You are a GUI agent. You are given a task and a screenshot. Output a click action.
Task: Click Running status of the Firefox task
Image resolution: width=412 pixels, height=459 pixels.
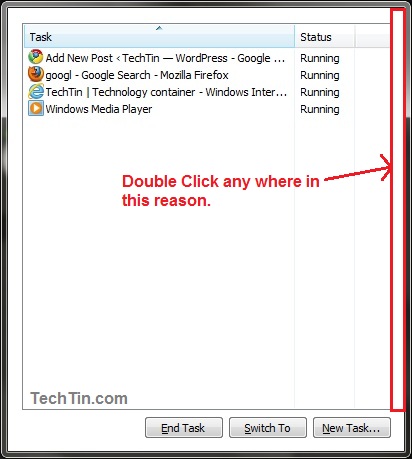[320, 75]
